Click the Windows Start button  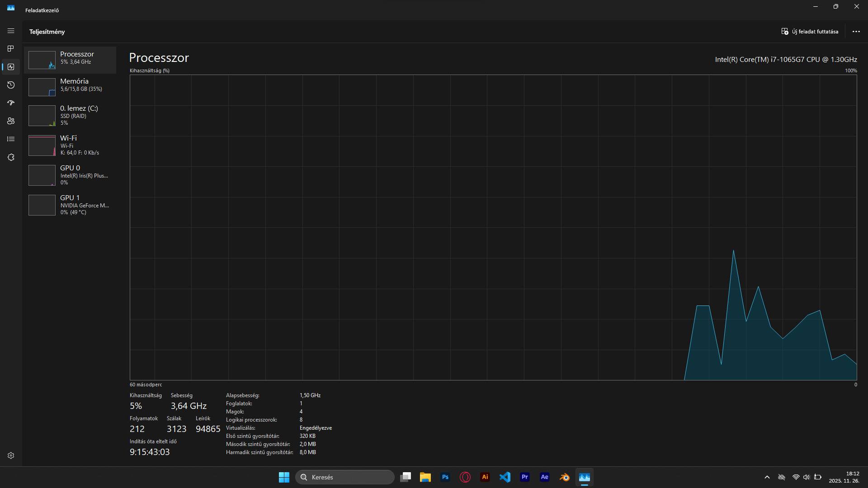[284, 477]
